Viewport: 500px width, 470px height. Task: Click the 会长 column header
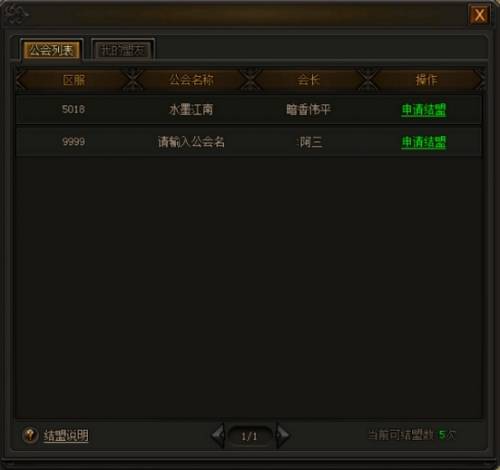tap(309, 80)
